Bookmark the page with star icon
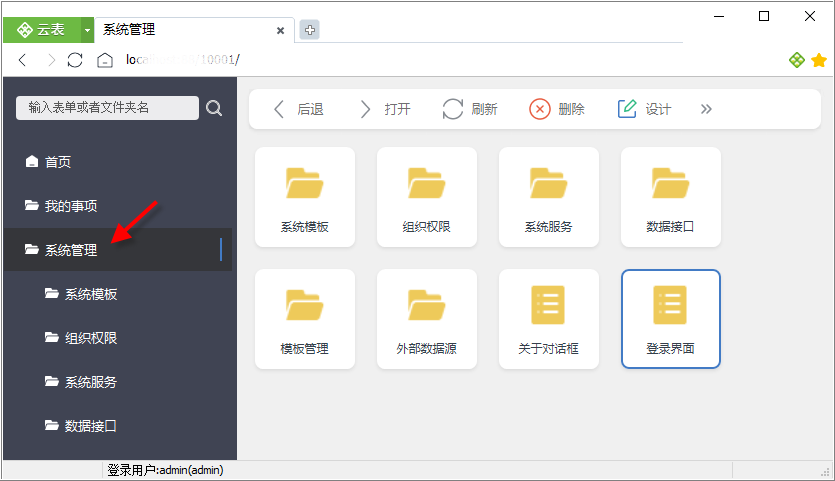Viewport: 835px width, 481px height. pos(819,60)
